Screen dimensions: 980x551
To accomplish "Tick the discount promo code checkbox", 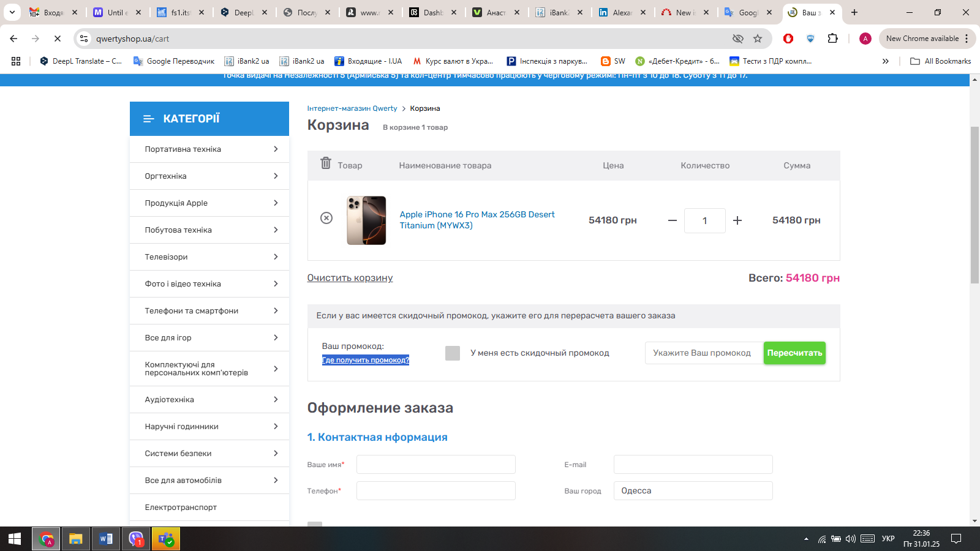I will pyautogui.click(x=453, y=353).
